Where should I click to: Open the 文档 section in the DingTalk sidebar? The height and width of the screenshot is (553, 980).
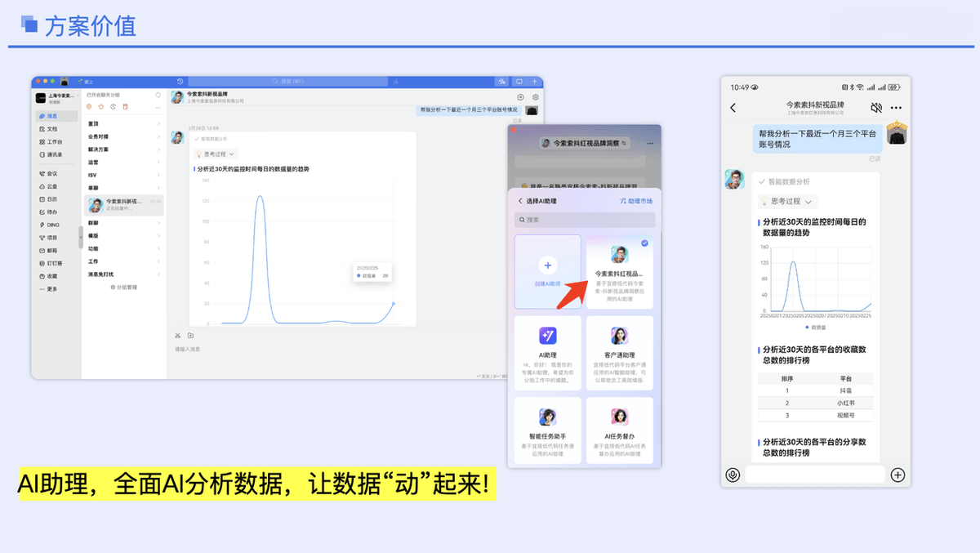[51, 128]
